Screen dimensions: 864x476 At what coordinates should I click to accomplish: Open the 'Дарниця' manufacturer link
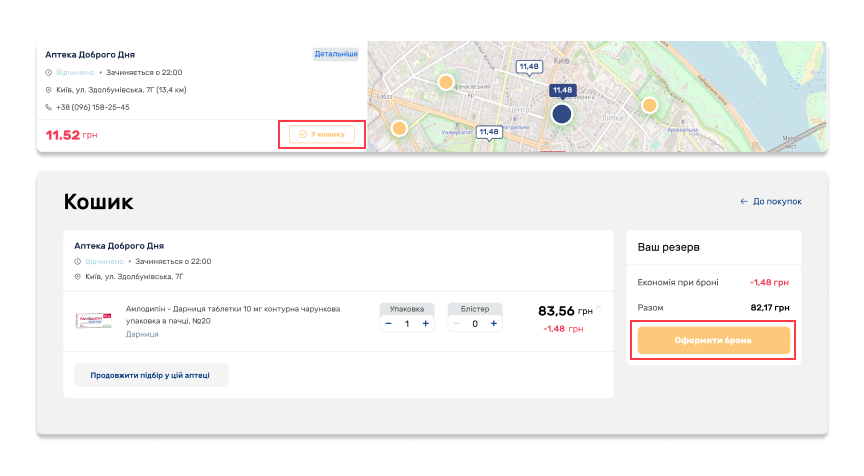141,335
